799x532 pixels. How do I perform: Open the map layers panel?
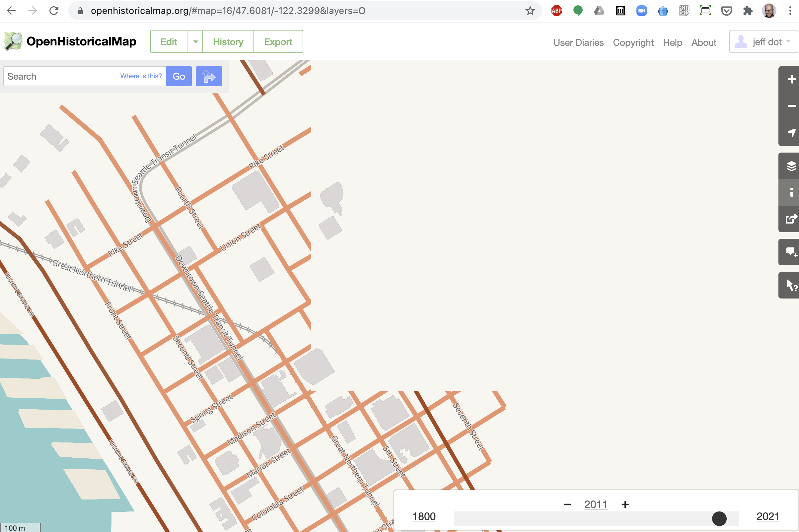tap(791, 166)
